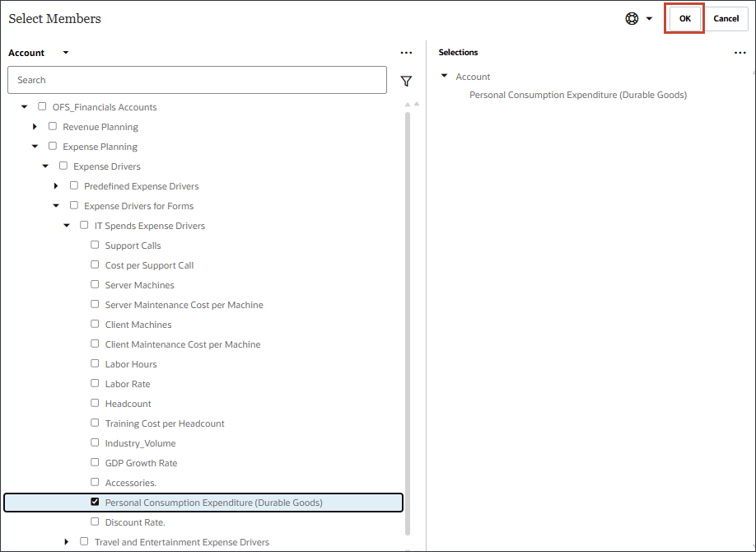Open the Account dimension dropdown arrow

tap(66, 53)
